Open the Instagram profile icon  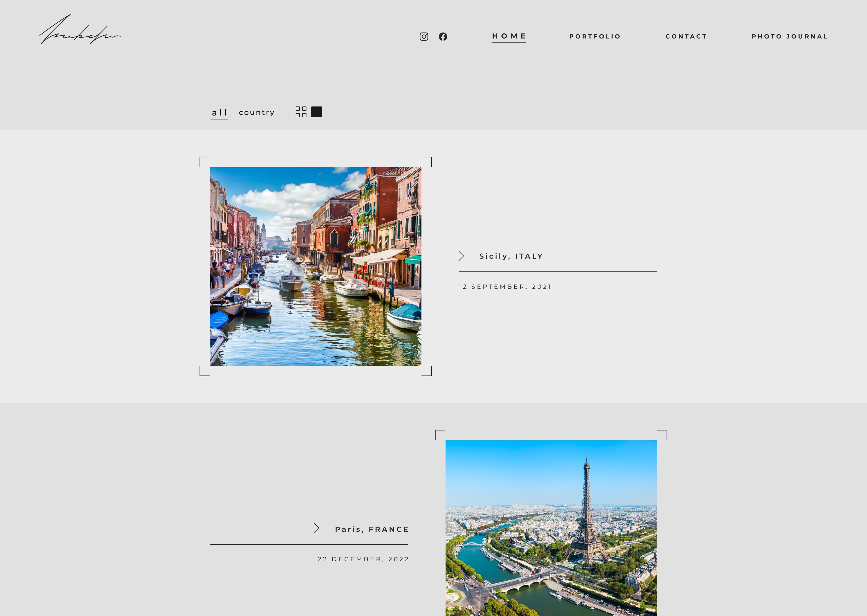tap(424, 36)
